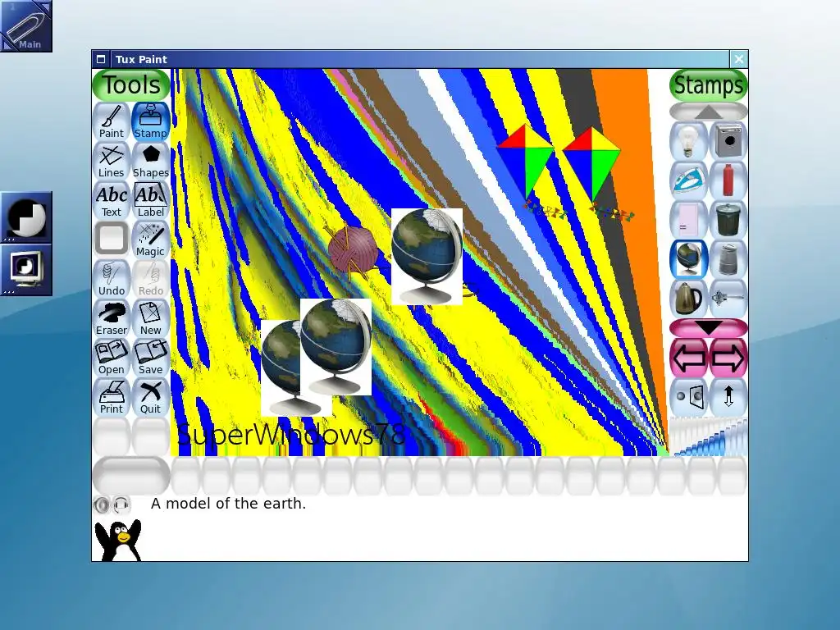The height and width of the screenshot is (630, 840).
Task: Select the Paint brush tool
Action: (112, 121)
